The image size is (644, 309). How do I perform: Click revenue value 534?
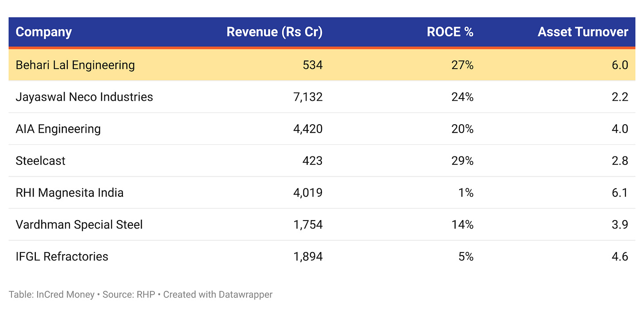313,65
